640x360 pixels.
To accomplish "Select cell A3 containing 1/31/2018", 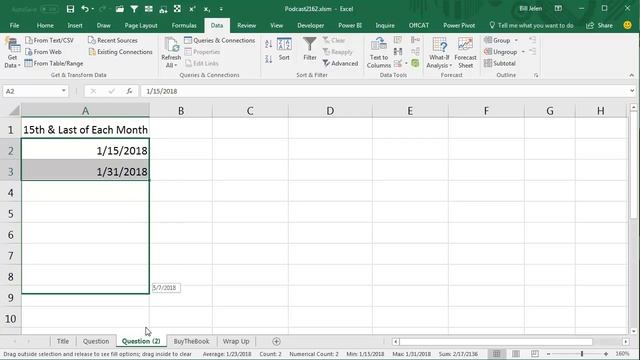I will pyautogui.click(x=85, y=171).
